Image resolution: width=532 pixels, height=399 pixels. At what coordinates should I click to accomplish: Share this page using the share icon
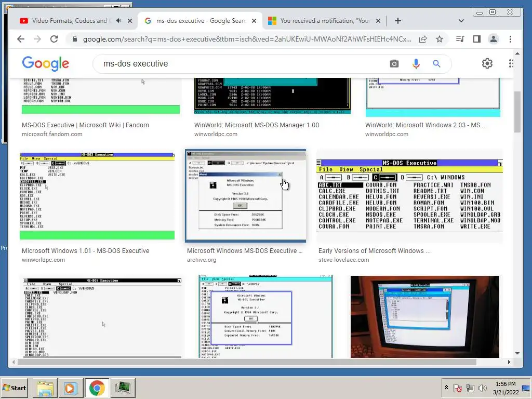tap(423, 39)
